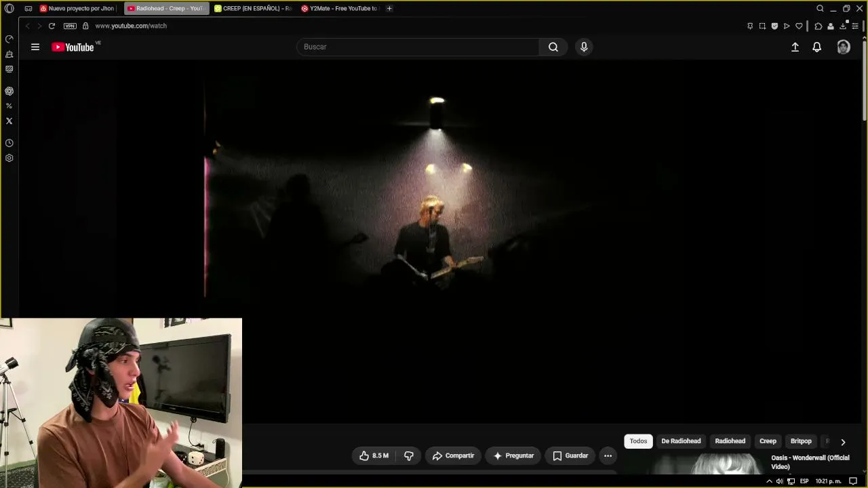Viewport: 868px width, 488px height.
Task: Dislike the video
Action: [x=408, y=455]
